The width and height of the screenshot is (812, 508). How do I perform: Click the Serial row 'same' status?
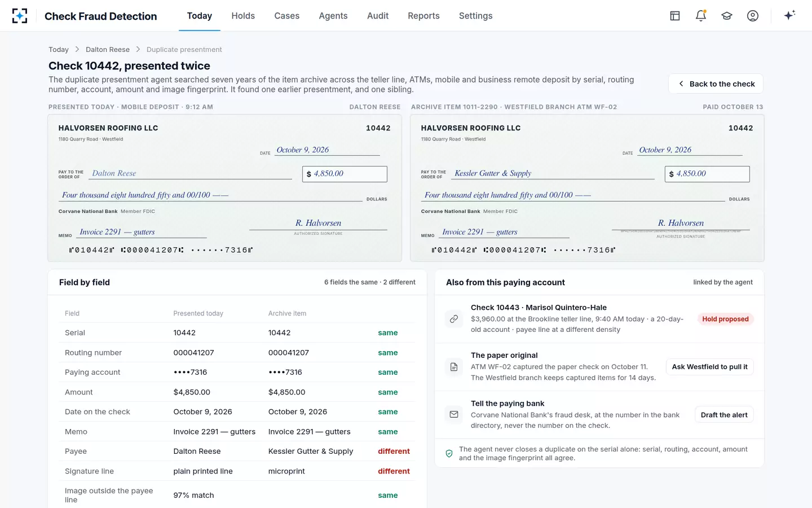click(388, 333)
